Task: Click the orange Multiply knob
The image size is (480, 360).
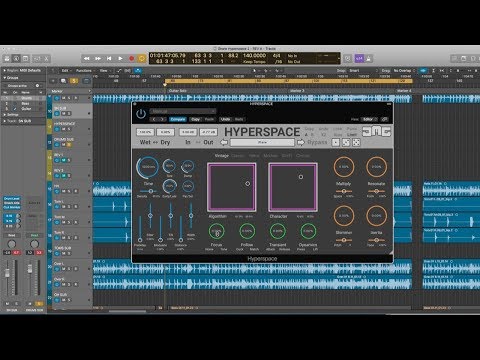Action: tap(344, 167)
